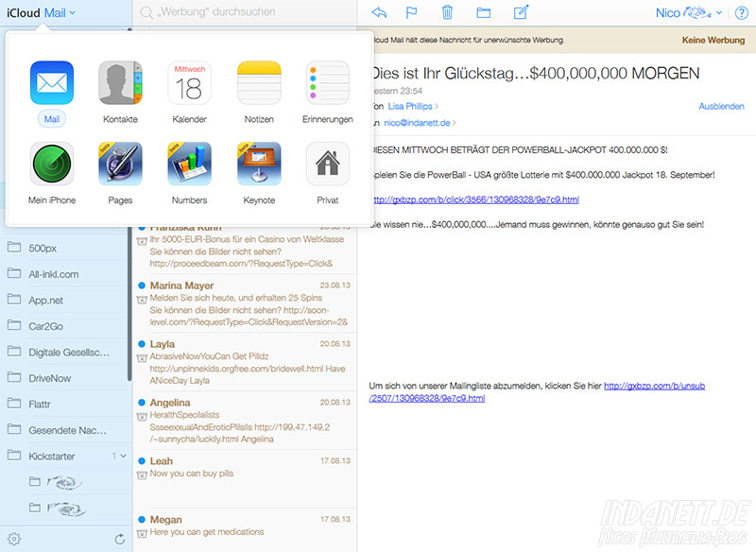
Task: Open Megan's medications email
Action: (245, 530)
